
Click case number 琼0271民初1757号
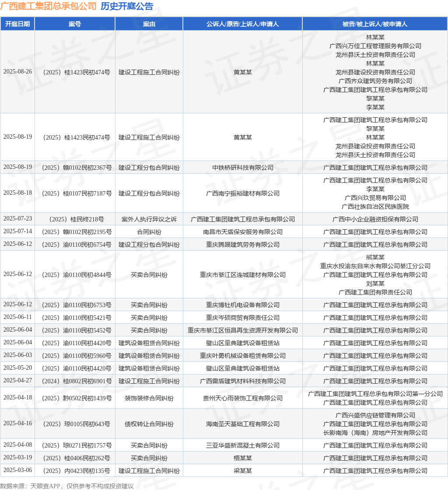click(x=77, y=446)
